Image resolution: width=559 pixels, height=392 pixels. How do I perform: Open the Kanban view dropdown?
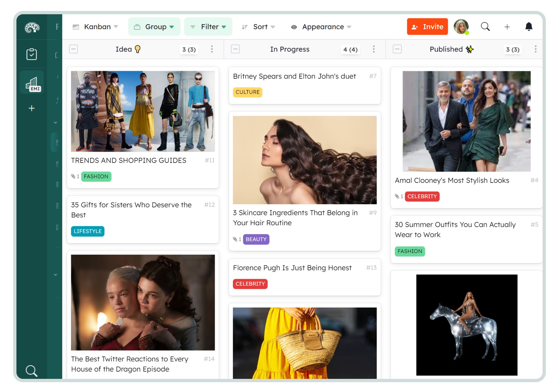pos(95,27)
